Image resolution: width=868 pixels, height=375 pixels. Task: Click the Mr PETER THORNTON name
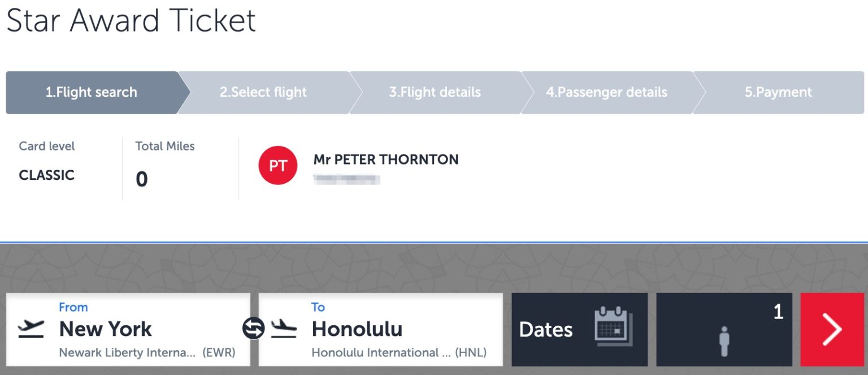387,159
